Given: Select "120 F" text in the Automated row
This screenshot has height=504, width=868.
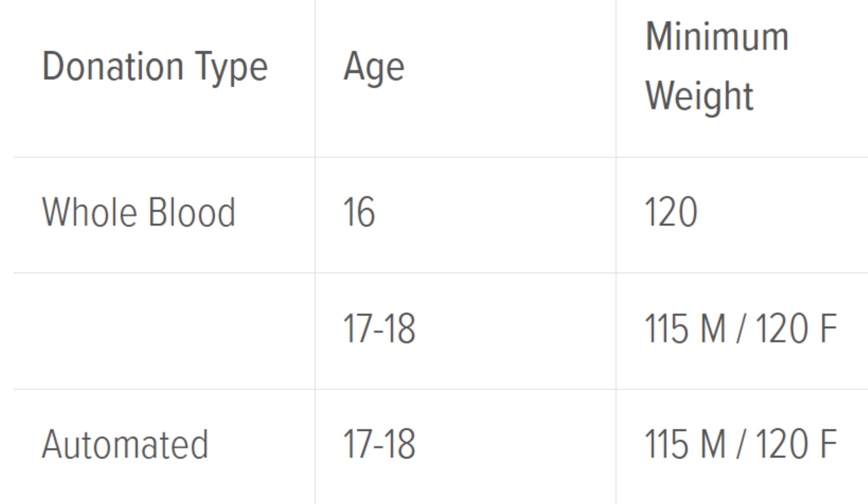Looking at the screenshot, I should click(x=796, y=444).
